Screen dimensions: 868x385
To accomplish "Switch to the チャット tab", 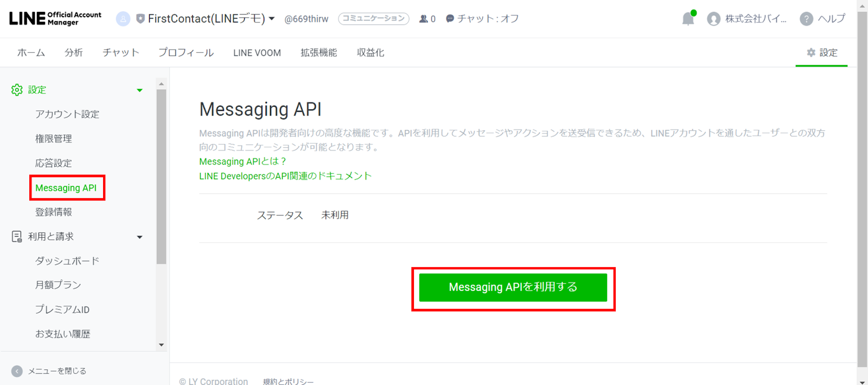I will point(121,53).
